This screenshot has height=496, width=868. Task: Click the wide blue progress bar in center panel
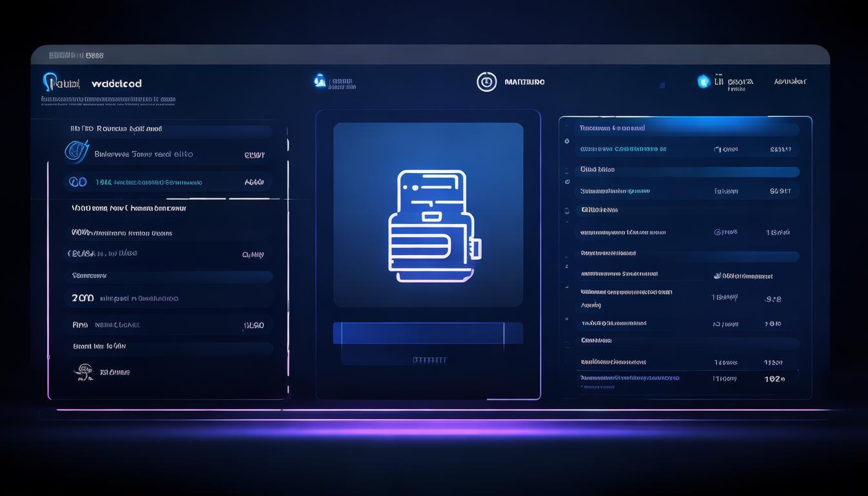[x=428, y=333]
